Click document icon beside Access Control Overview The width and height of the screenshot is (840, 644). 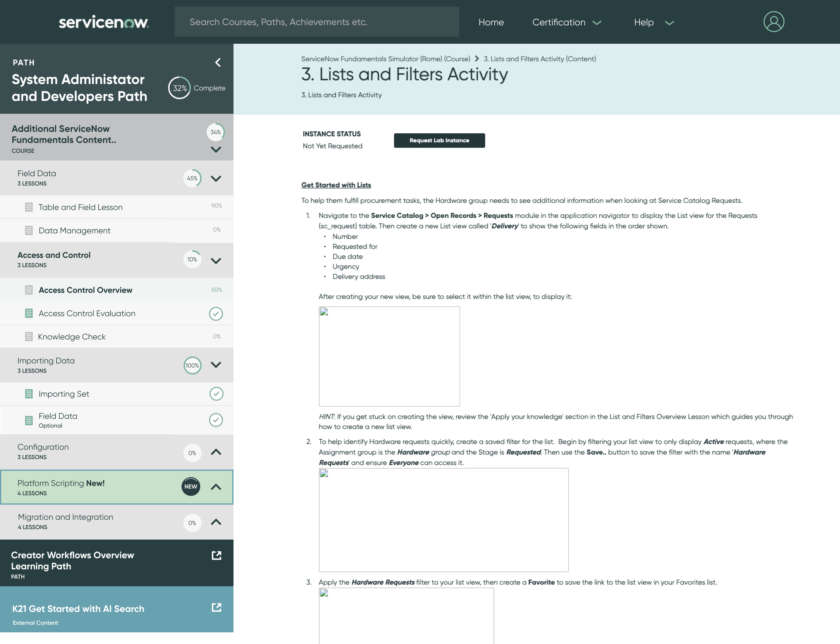click(29, 290)
